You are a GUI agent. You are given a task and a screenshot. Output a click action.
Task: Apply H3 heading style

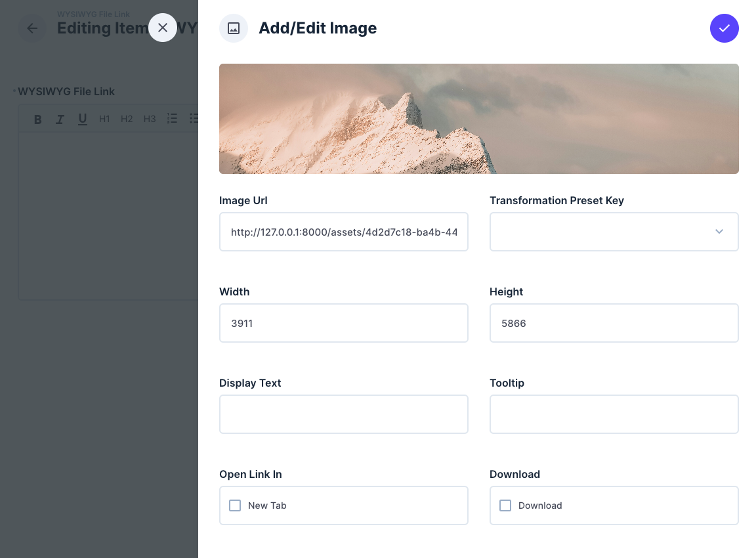point(150,119)
